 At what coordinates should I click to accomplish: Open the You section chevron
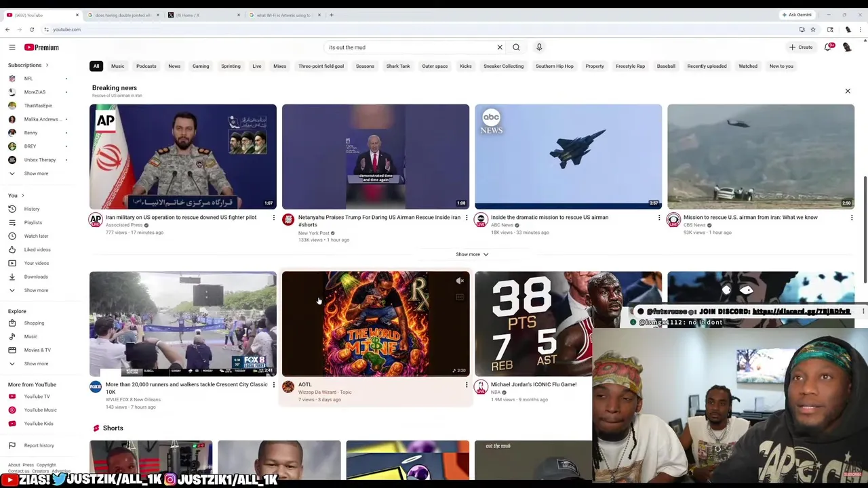coord(24,195)
